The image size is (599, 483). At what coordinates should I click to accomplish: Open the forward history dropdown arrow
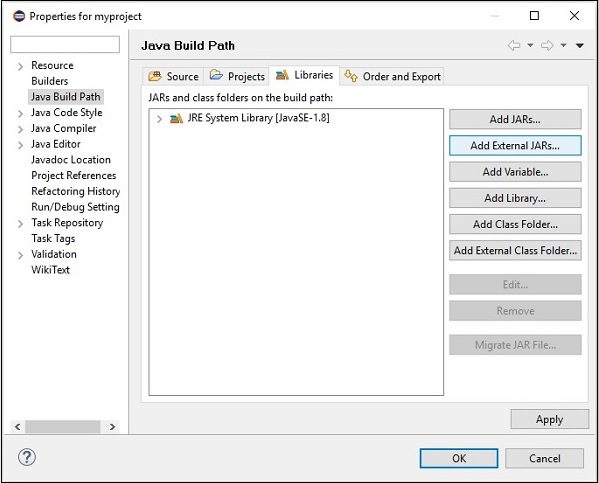tap(563, 45)
